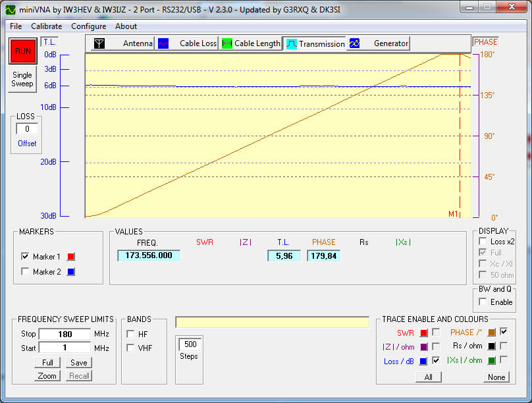
Task: Toggle the 50 ohm display checkbox
Action: point(483,275)
